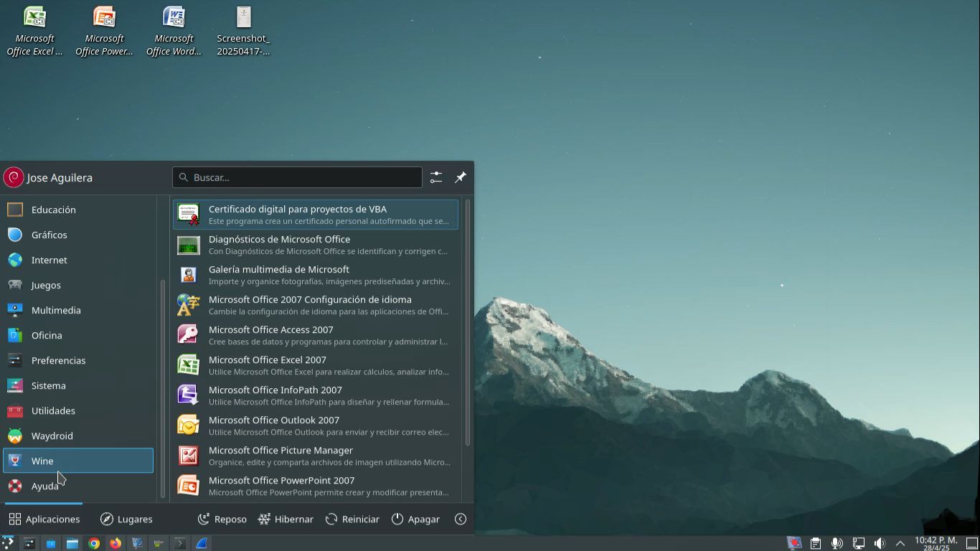This screenshot has height=551, width=980.
Task: Launch Microsoft Office Access 2007
Action: (x=316, y=335)
